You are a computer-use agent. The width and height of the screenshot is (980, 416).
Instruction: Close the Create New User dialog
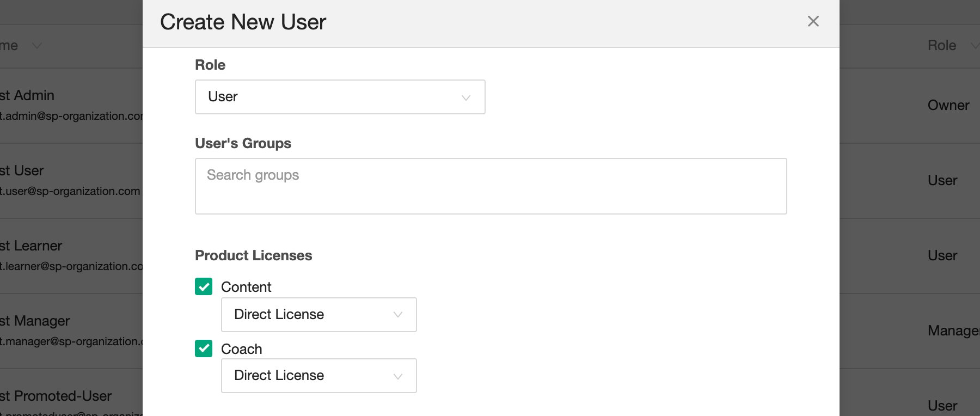813,21
